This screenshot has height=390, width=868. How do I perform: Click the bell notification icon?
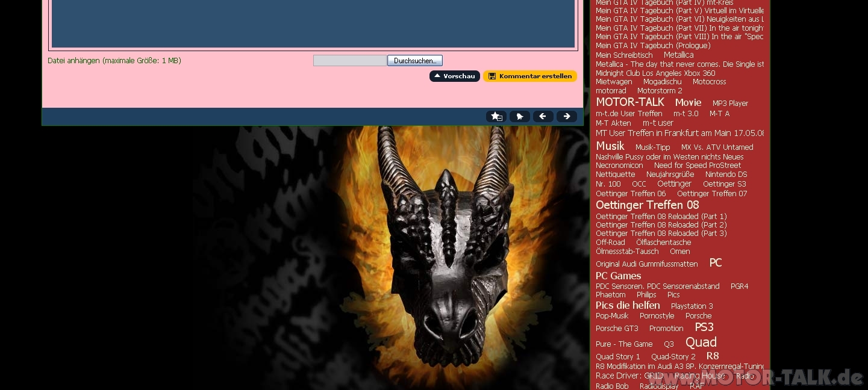(519, 117)
